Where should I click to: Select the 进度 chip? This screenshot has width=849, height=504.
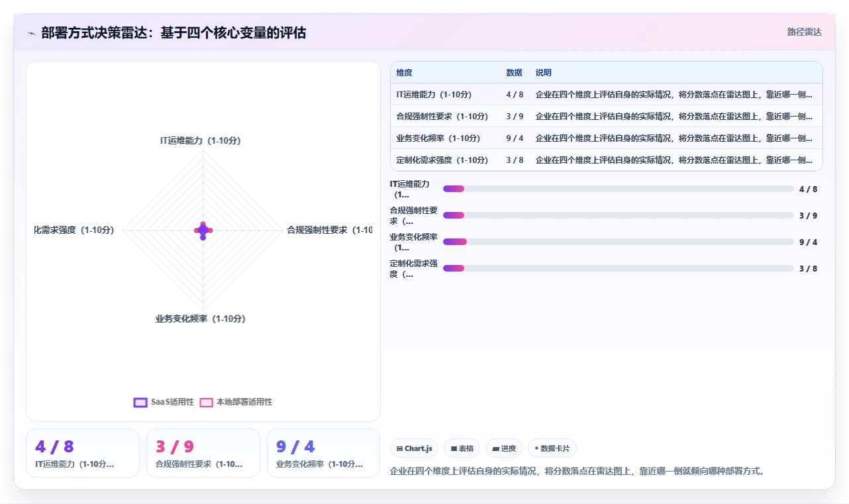point(504,448)
